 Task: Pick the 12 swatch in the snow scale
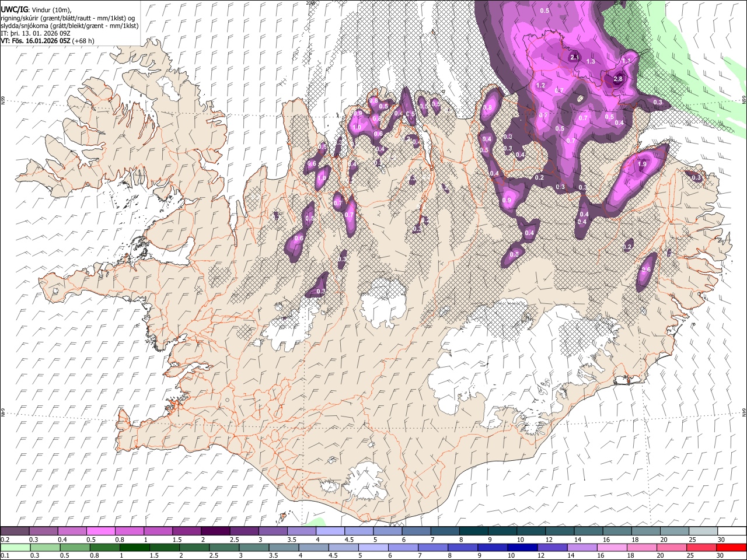click(x=560, y=531)
